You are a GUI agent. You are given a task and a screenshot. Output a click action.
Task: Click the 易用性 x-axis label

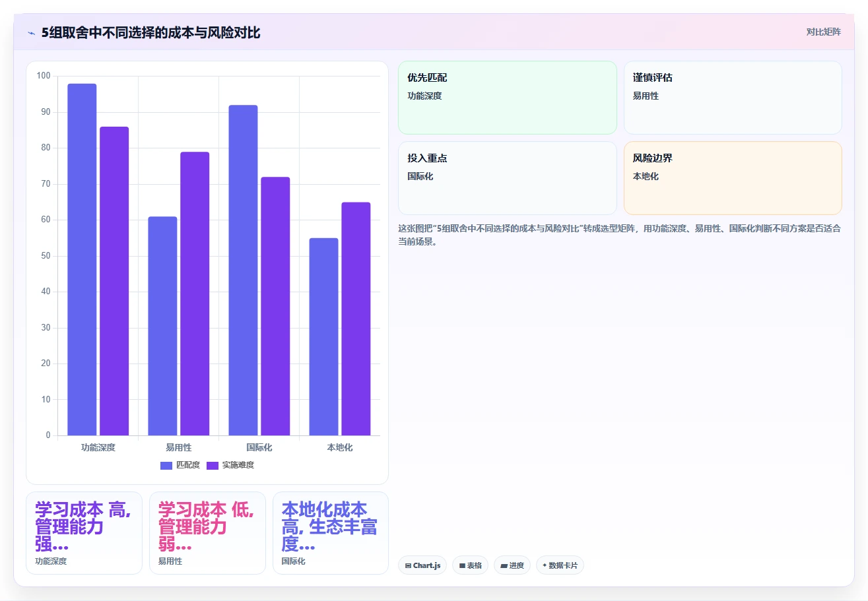click(179, 447)
